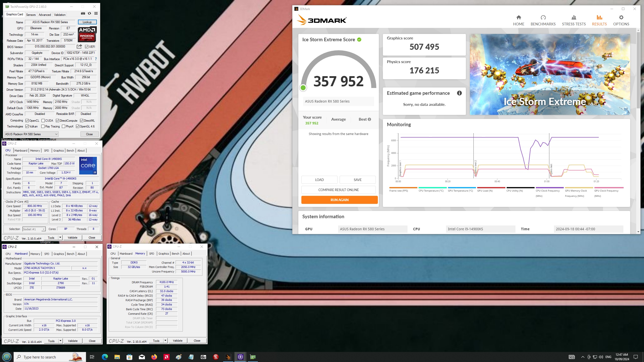Viewport: 644px width, 362px height.
Task: Toggle the DirectML checkbox
Action: click(82, 120)
